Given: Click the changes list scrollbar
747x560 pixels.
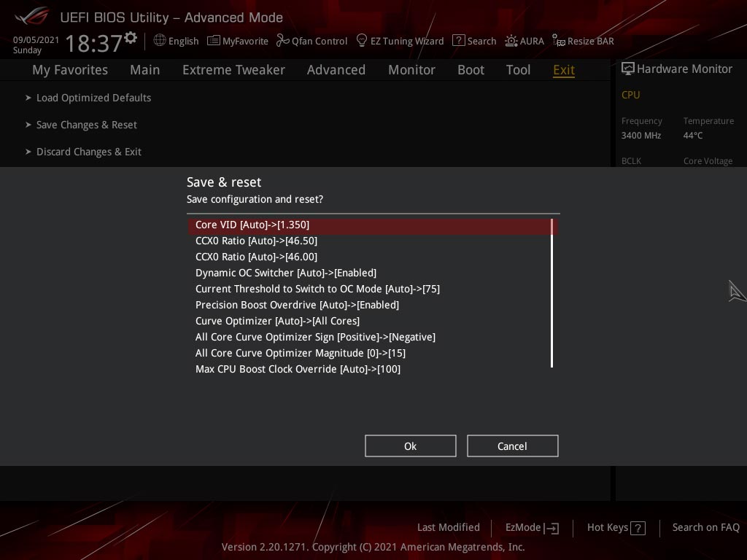Looking at the screenshot, I should click(551, 293).
